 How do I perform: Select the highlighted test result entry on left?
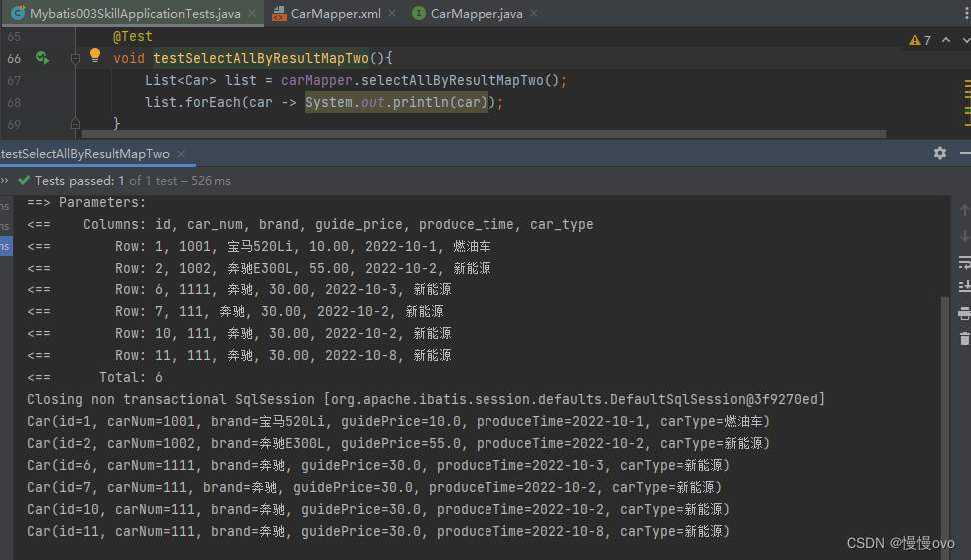(x=6, y=246)
